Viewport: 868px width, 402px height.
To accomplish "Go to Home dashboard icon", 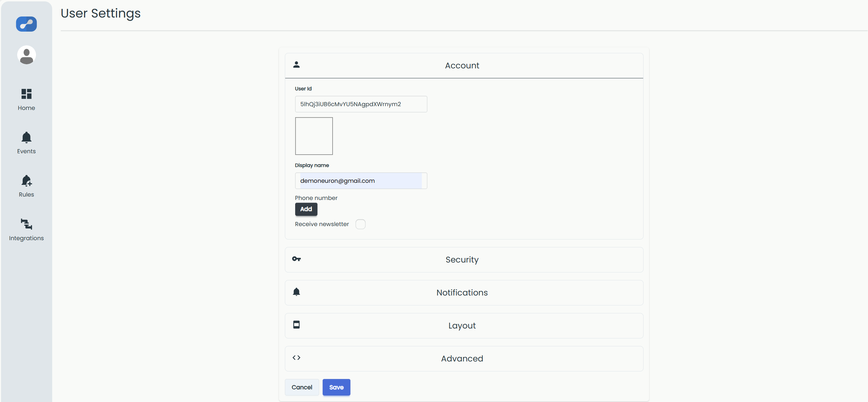I will pos(26,94).
